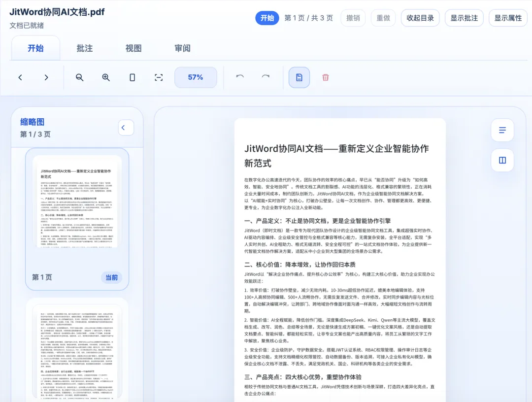Screen dimensions: 532x402
Task: Click the 撤销 button
Action: pos(353,18)
